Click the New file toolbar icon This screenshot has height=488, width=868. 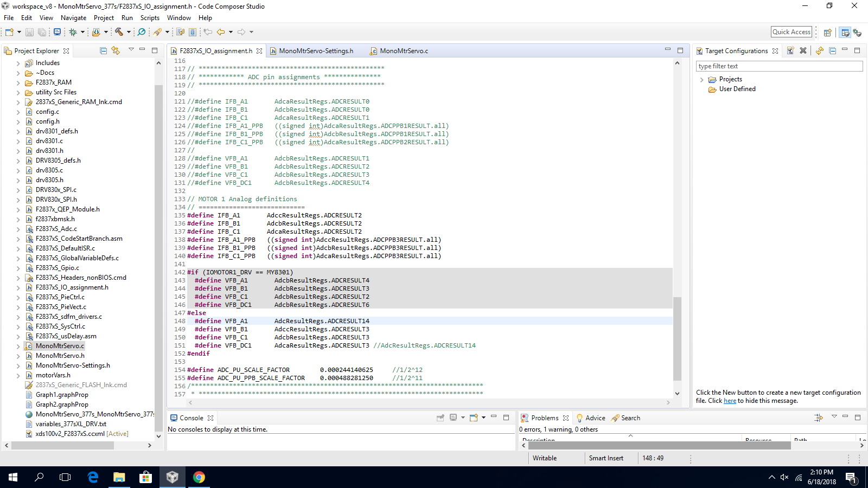point(9,32)
